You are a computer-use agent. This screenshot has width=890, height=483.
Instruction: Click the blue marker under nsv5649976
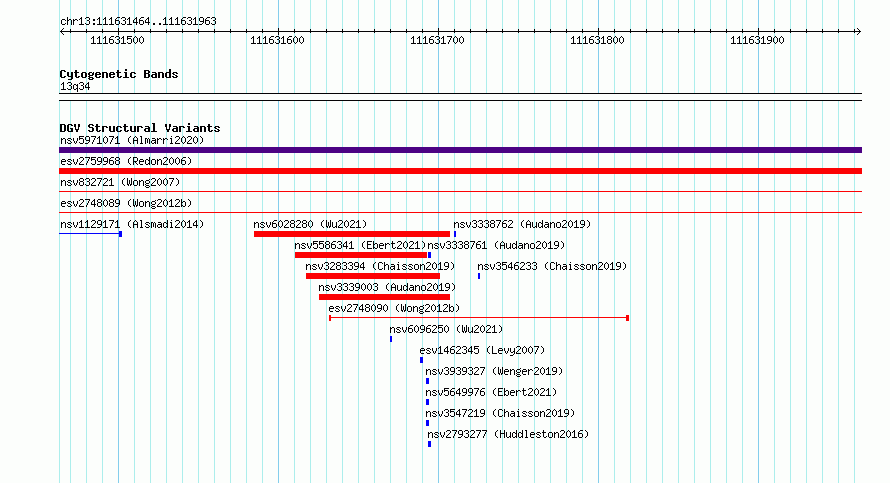(x=427, y=402)
